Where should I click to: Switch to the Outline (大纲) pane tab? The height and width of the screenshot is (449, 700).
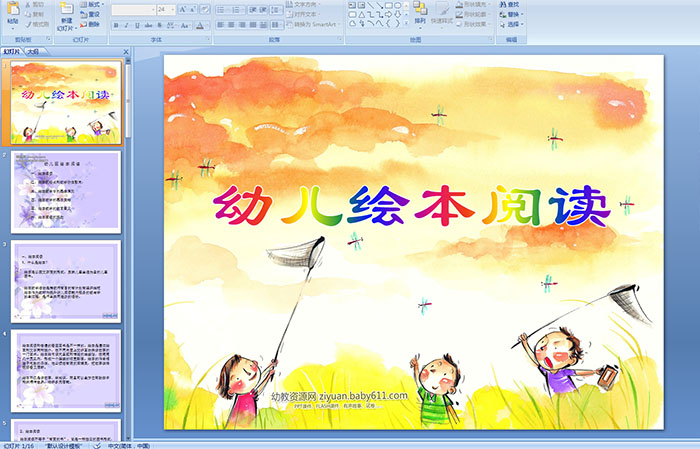click(x=34, y=52)
